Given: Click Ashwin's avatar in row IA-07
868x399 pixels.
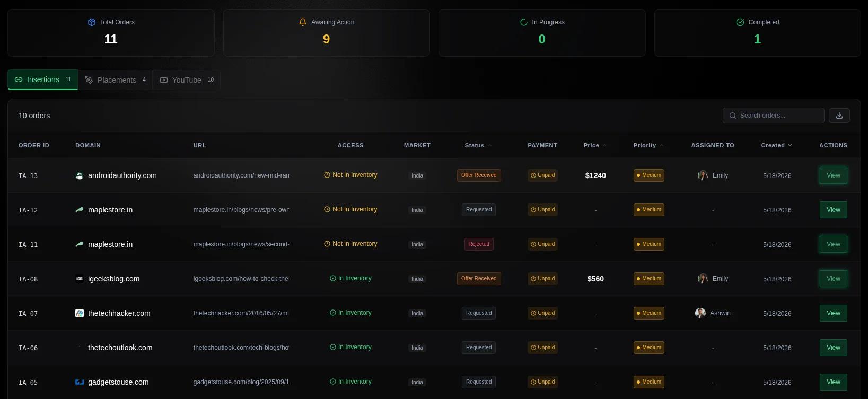Looking at the screenshot, I should [700, 313].
